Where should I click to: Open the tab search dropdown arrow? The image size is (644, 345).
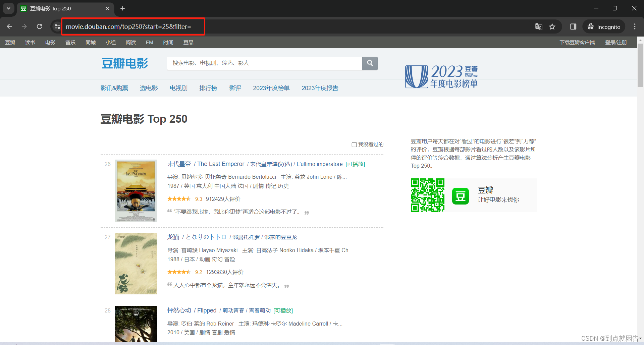pyautogui.click(x=8, y=8)
